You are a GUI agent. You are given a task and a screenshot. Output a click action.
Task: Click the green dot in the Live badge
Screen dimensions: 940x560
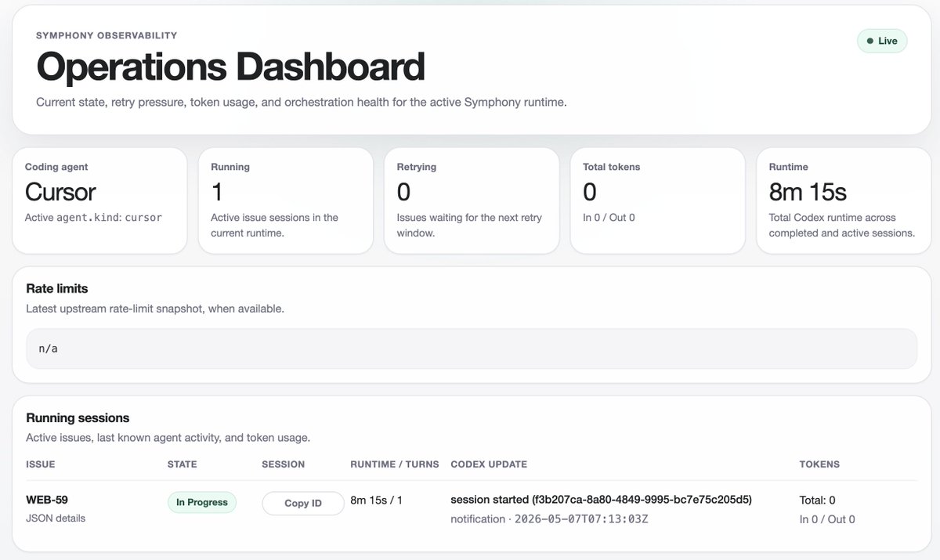point(869,41)
